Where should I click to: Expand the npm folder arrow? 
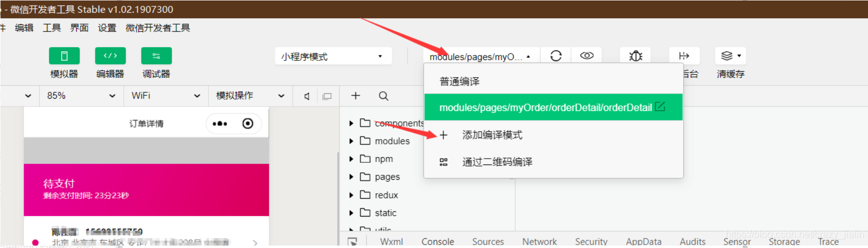(x=351, y=159)
